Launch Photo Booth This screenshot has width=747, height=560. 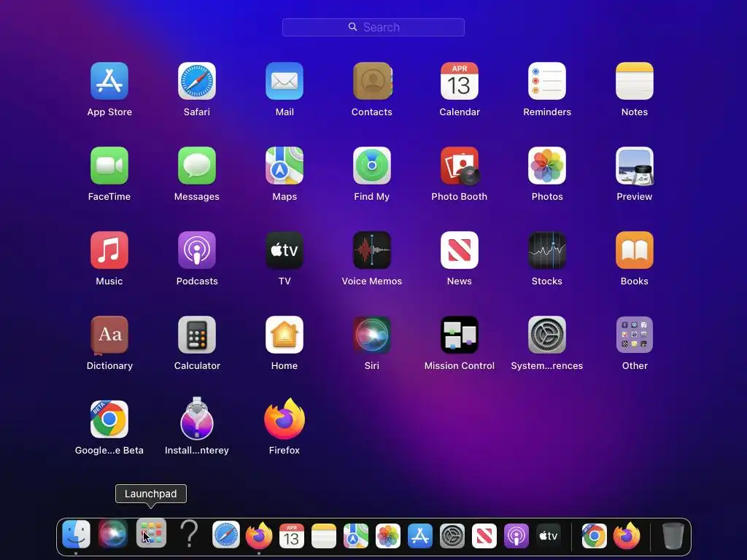pyautogui.click(x=460, y=166)
